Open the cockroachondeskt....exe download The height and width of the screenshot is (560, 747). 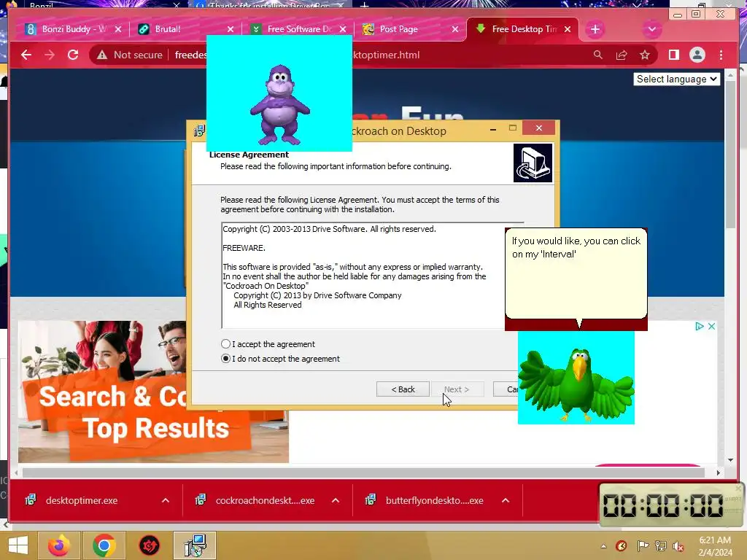coord(264,500)
